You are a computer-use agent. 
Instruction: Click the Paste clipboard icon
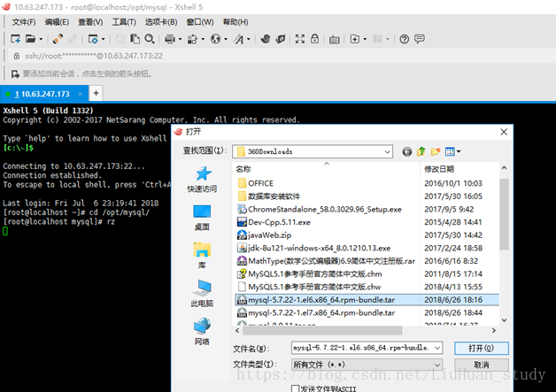[x=135, y=39]
